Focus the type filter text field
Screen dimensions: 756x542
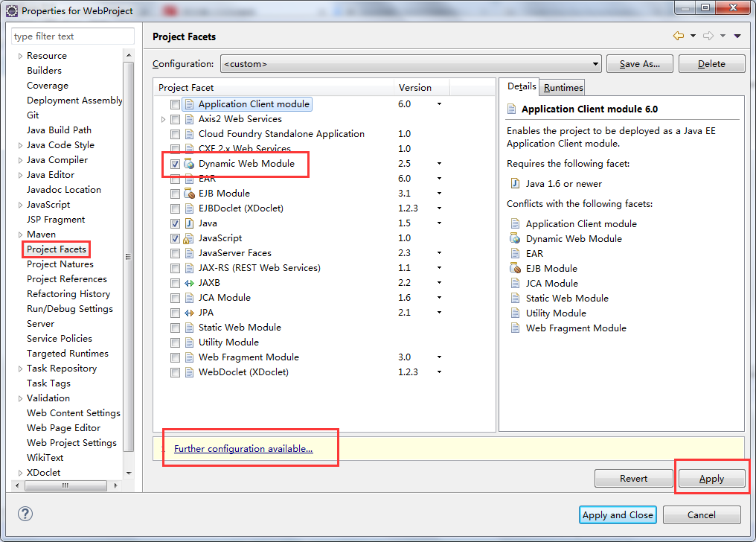click(73, 36)
